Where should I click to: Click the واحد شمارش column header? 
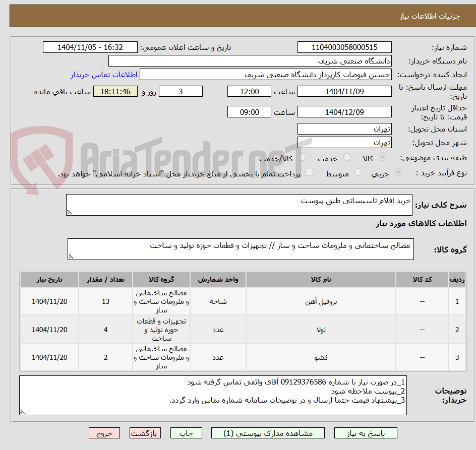(218, 280)
